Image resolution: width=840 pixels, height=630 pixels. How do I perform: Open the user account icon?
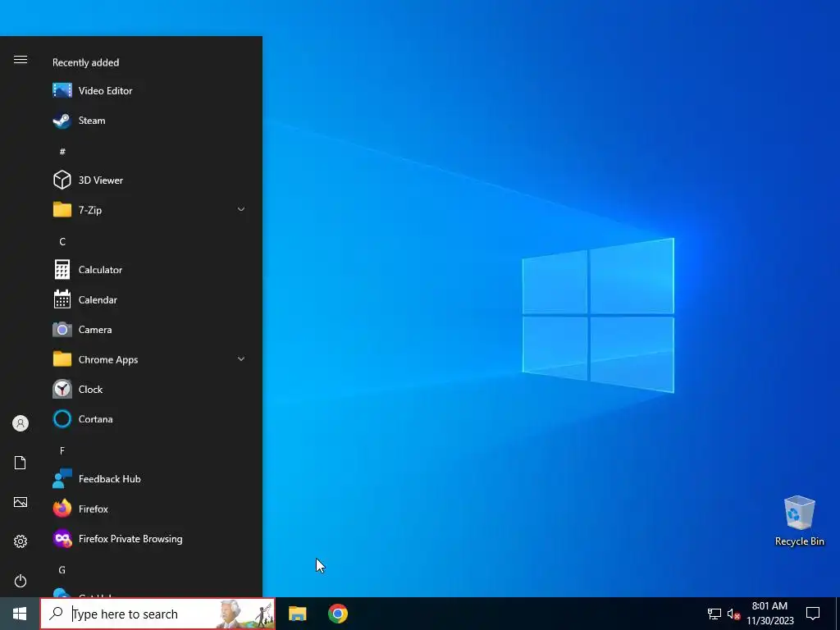pos(21,423)
